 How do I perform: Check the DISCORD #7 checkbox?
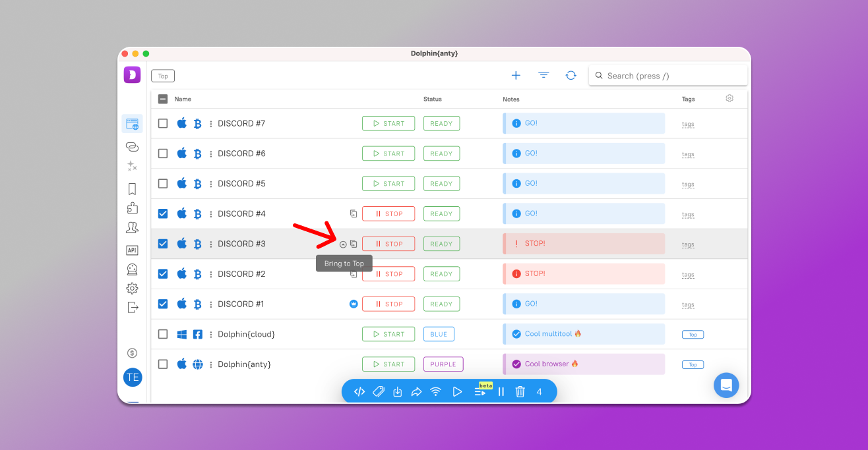(x=163, y=123)
